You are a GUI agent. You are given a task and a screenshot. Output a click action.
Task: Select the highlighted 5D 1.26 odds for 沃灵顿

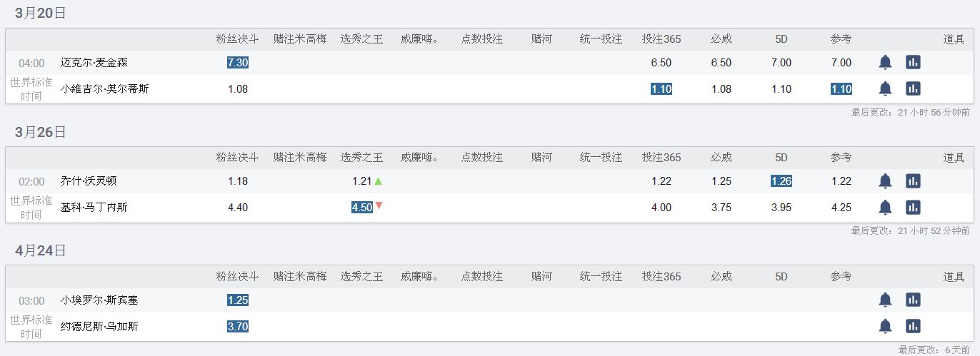point(781,181)
